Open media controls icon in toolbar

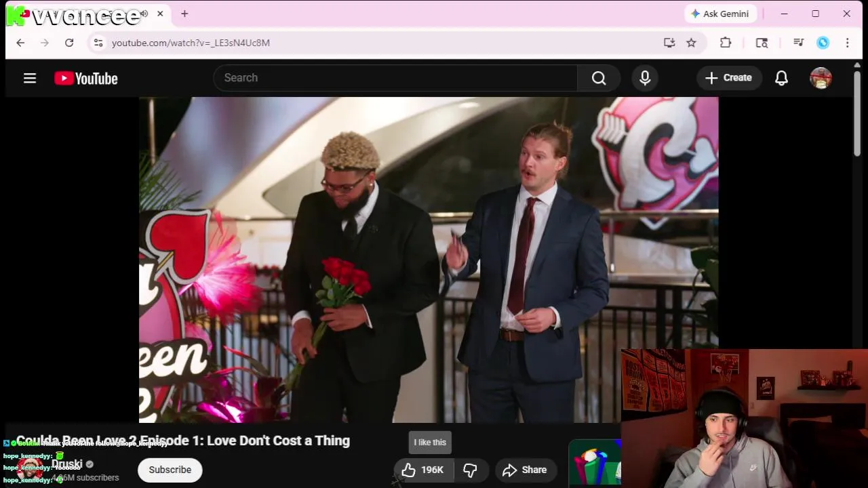[798, 43]
